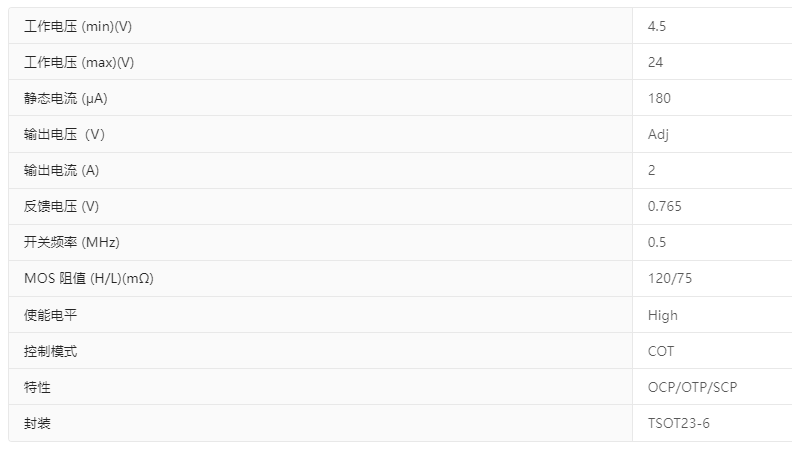The image size is (792, 450).
Task: Select the OCP/OTP/SCP features value
Action: coord(692,387)
